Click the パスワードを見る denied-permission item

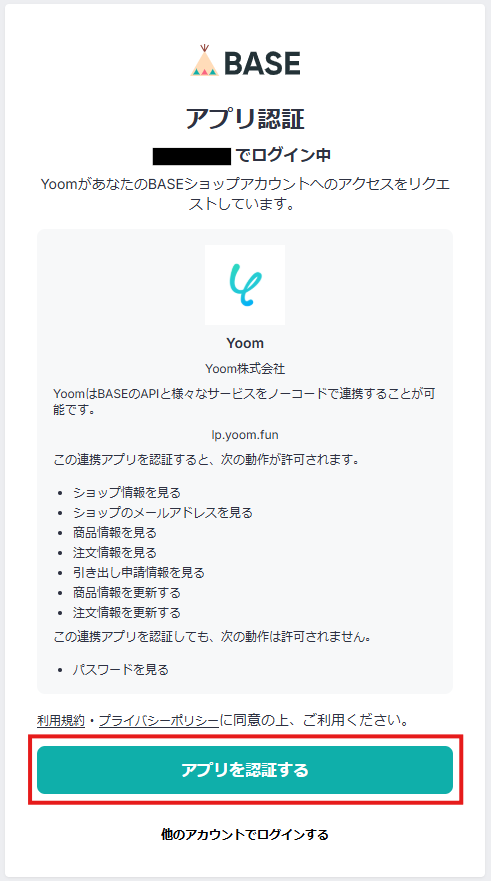[121, 670]
